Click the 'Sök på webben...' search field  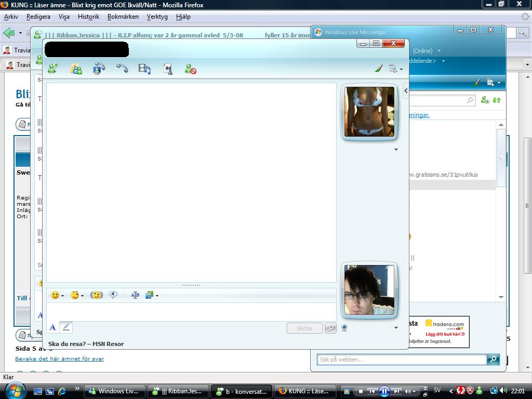pyautogui.click(x=402, y=360)
